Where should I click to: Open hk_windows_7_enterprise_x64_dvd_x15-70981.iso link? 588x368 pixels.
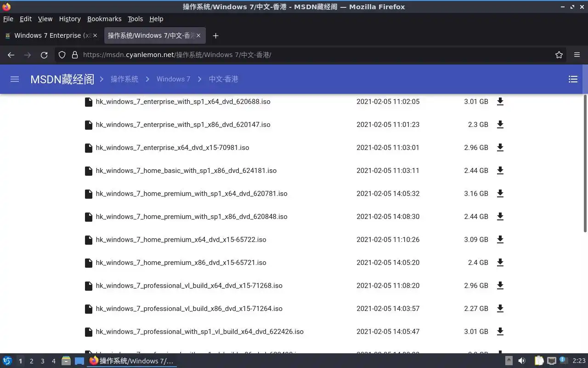[172, 148]
